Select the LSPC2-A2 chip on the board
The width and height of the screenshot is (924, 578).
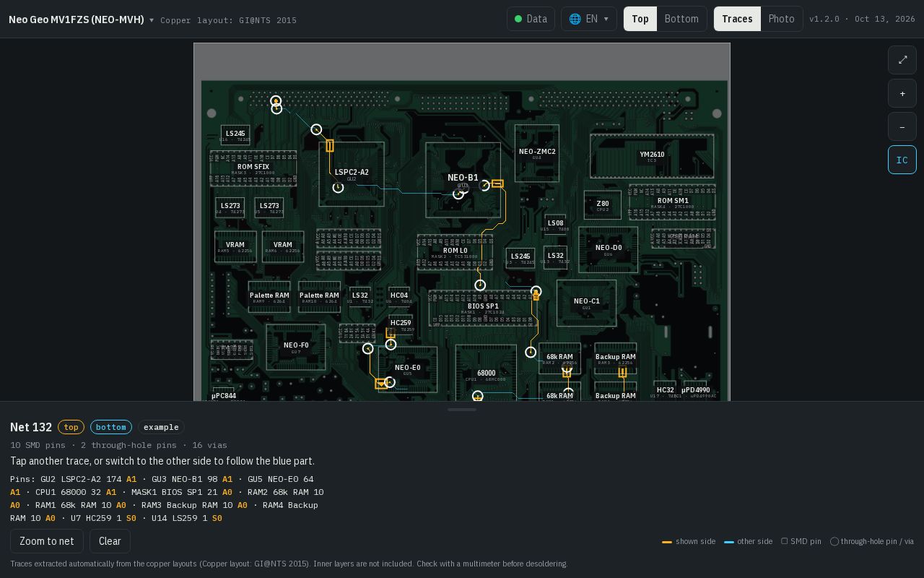point(352,174)
